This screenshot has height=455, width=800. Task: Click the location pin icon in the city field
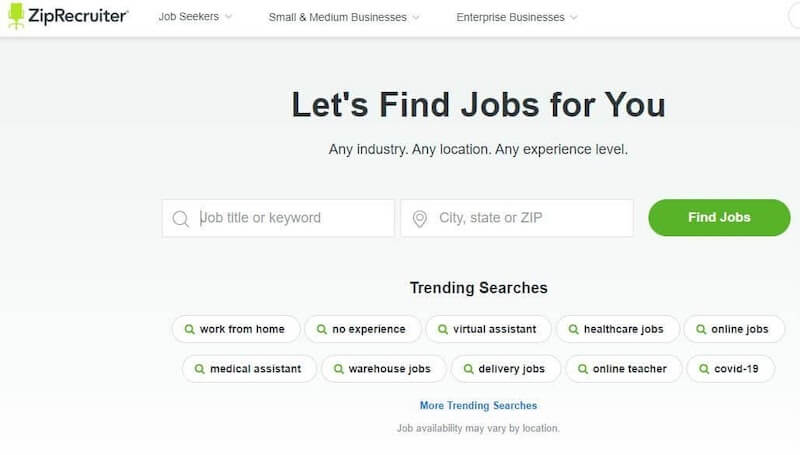tap(419, 219)
